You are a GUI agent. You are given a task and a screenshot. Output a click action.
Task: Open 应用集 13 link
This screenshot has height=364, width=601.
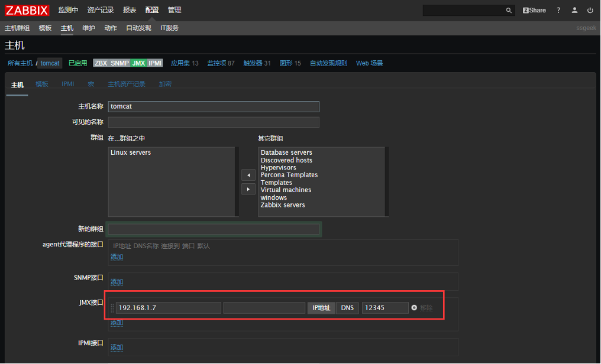coord(185,63)
